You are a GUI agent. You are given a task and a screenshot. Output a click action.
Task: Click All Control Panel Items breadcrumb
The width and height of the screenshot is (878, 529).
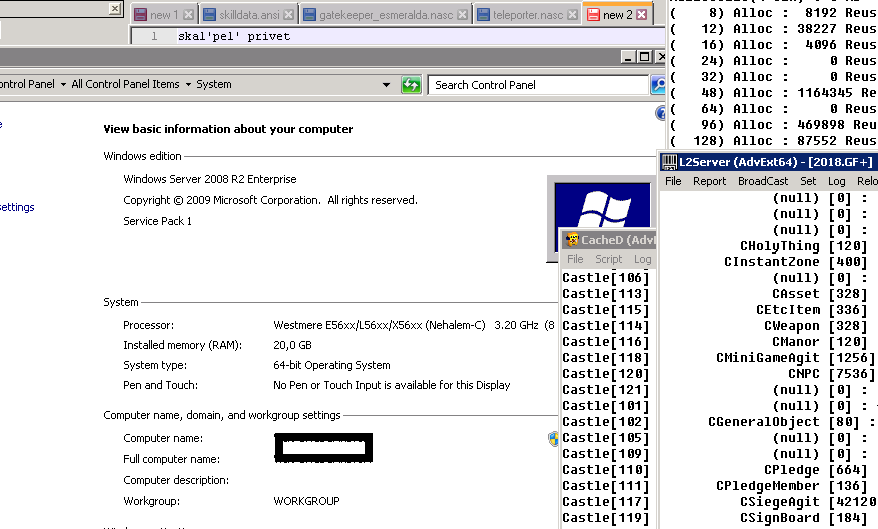[x=125, y=84]
